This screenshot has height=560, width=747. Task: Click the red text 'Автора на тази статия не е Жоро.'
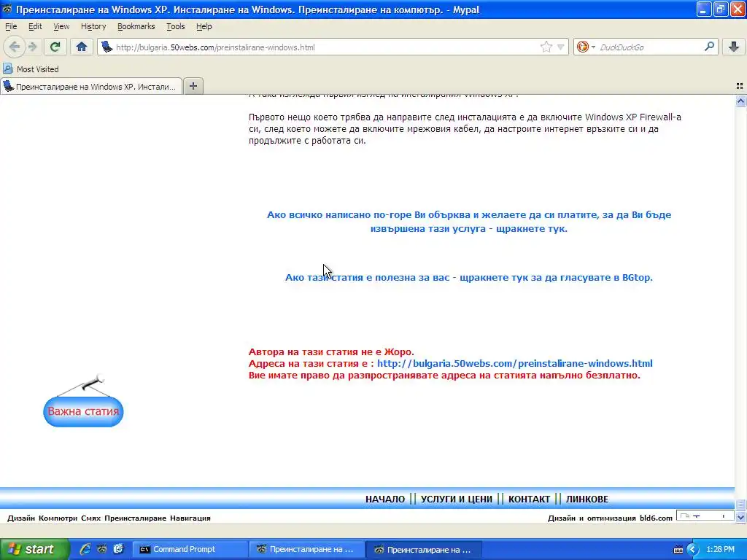point(331,352)
